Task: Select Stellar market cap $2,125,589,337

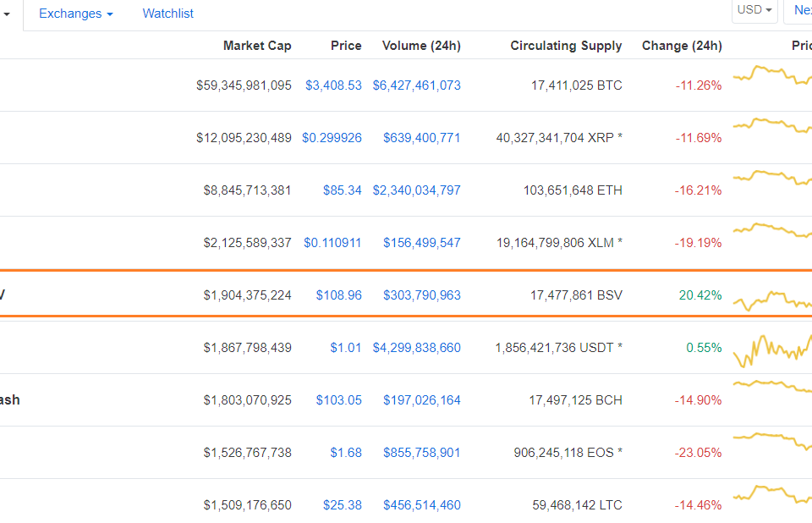Action: click(247, 243)
